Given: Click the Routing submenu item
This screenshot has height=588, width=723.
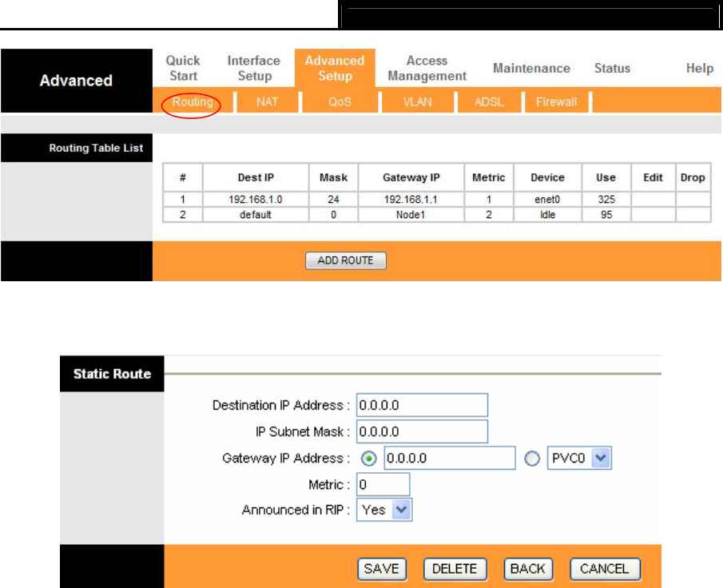Looking at the screenshot, I should [193, 102].
